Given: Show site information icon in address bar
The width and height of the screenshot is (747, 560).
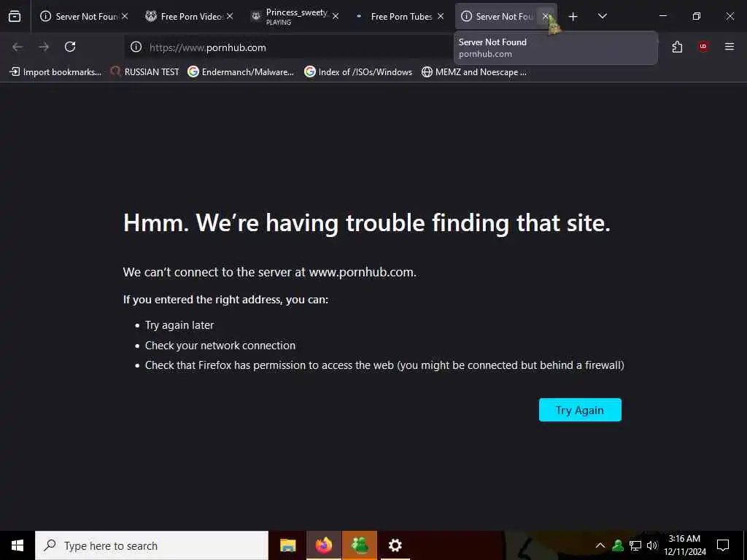Looking at the screenshot, I should pyautogui.click(x=136, y=47).
